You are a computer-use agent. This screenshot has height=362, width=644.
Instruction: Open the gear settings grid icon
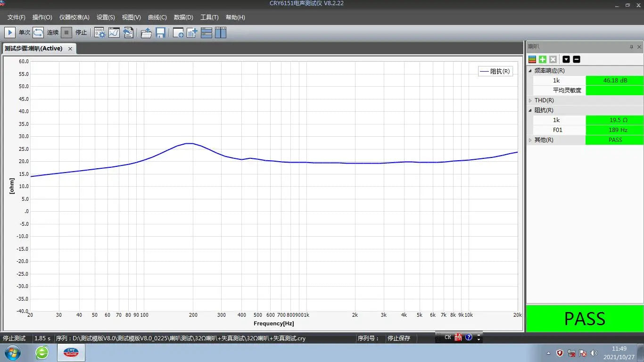[99, 33]
